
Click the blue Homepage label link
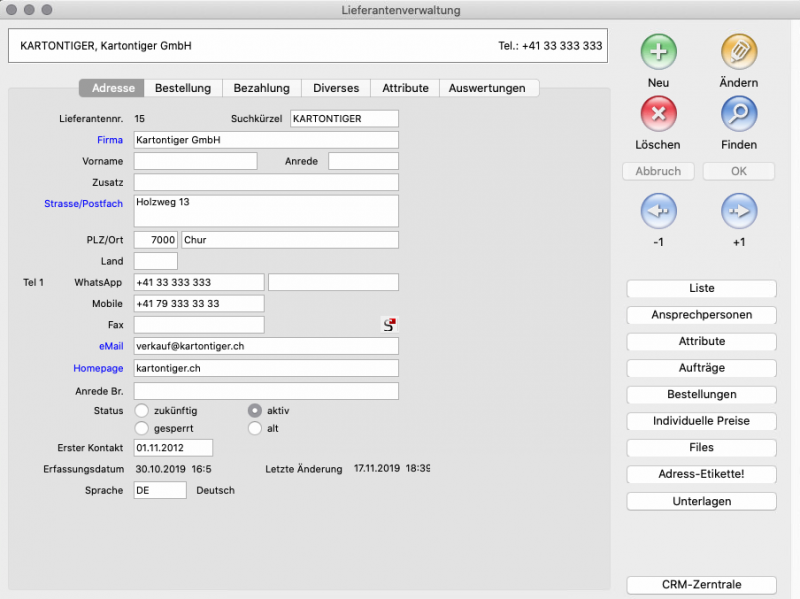[96, 368]
